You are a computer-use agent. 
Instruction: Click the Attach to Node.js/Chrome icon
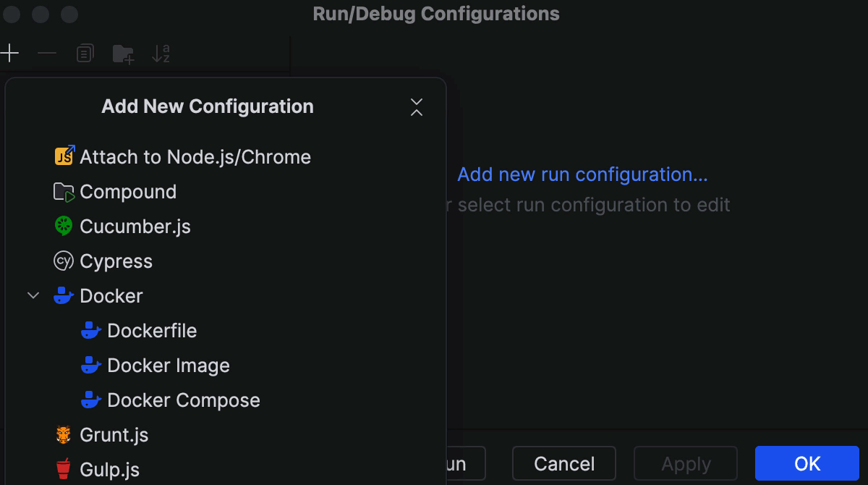pyautogui.click(x=64, y=156)
